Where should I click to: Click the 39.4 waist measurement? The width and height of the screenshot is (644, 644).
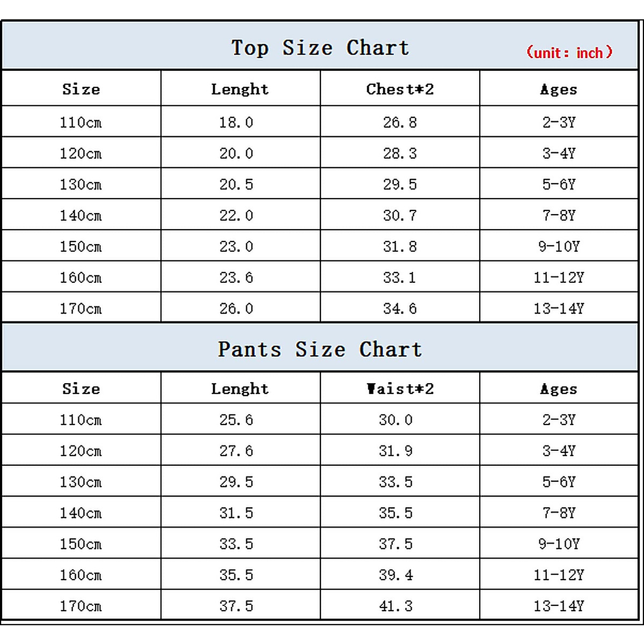(x=396, y=575)
